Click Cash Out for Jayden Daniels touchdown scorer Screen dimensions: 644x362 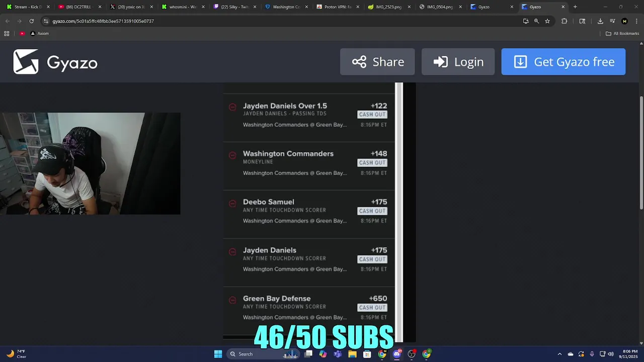(372, 259)
